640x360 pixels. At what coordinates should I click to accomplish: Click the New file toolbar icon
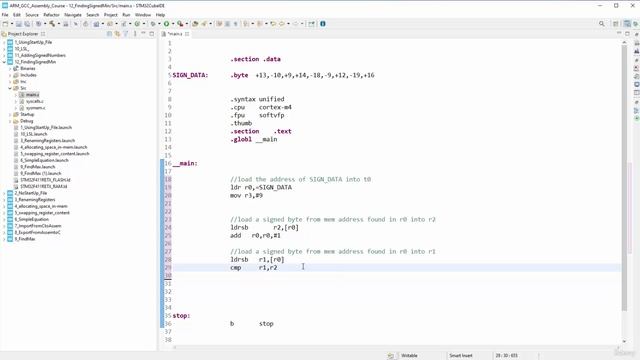coord(5,24)
